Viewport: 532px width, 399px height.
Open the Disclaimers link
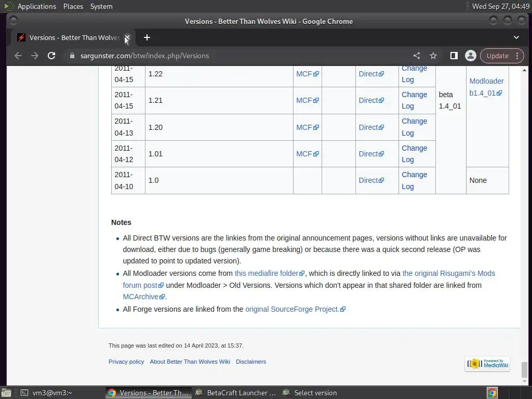[x=251, y=362]
